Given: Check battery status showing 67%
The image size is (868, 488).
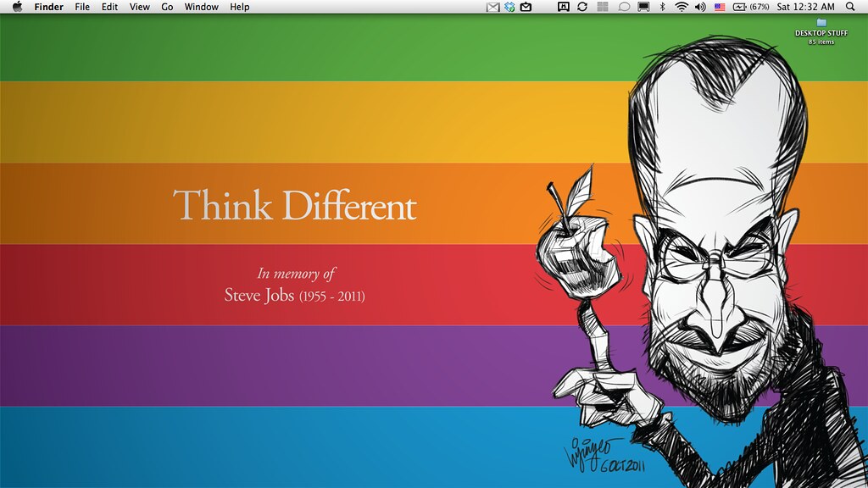Looking at the screenshot, I should (x=746, y=7).
